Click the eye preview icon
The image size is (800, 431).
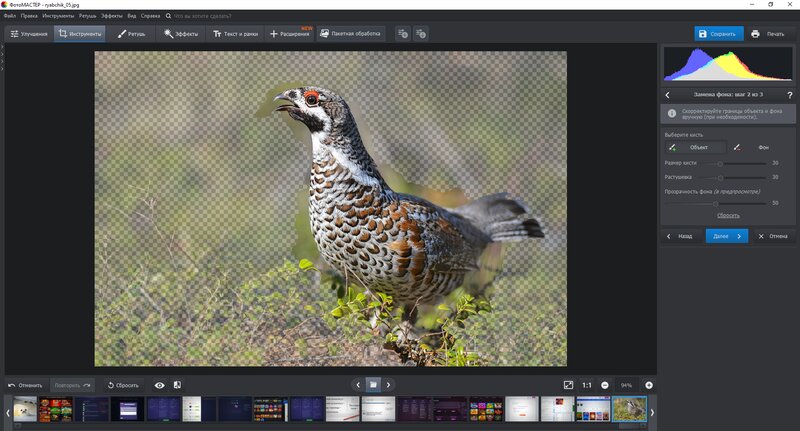click(160, 386)
